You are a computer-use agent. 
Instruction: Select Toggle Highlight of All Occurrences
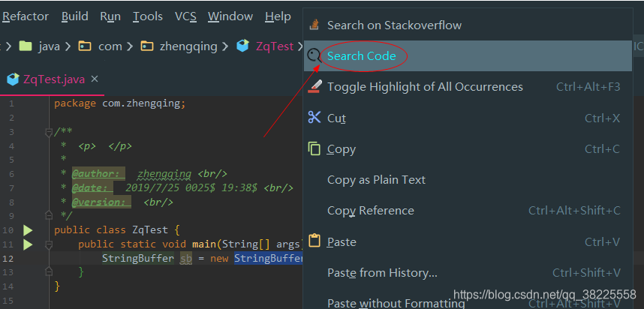[x=468, y=86]
